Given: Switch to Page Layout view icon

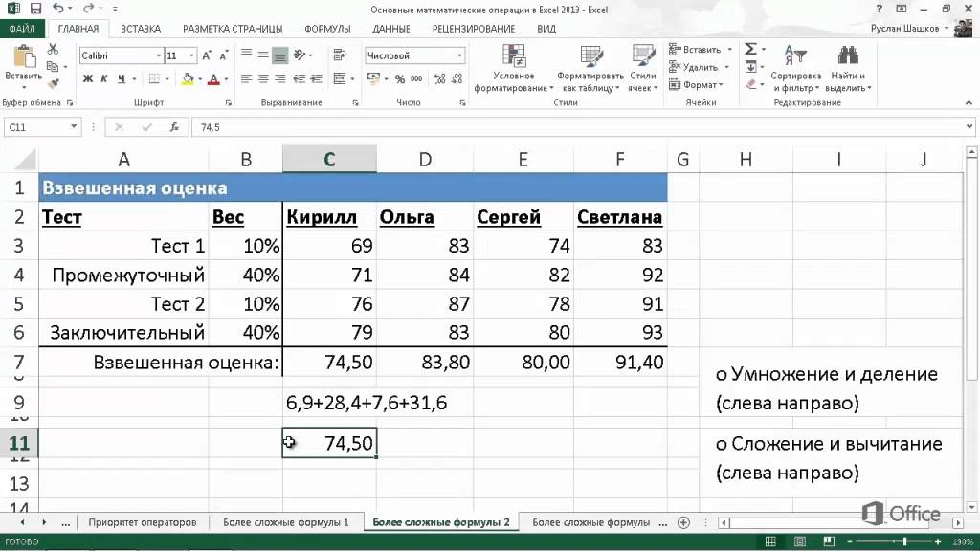Looking at the screenshot, I should [x=800, y=541].
